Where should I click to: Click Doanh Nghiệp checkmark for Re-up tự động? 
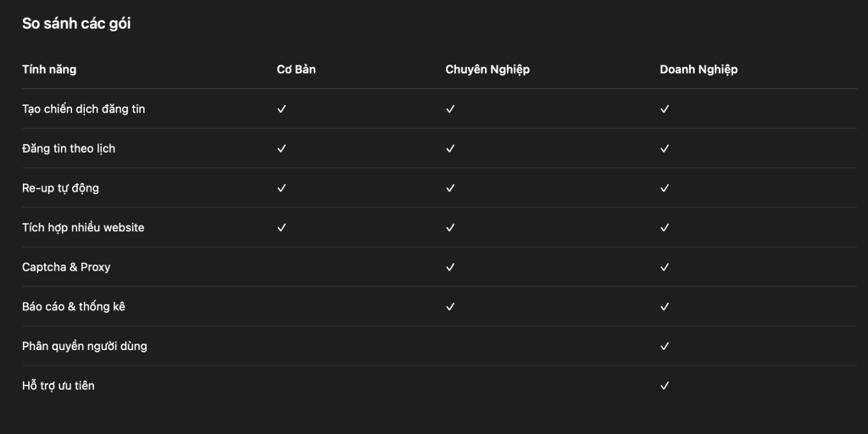tap(665, 188)
